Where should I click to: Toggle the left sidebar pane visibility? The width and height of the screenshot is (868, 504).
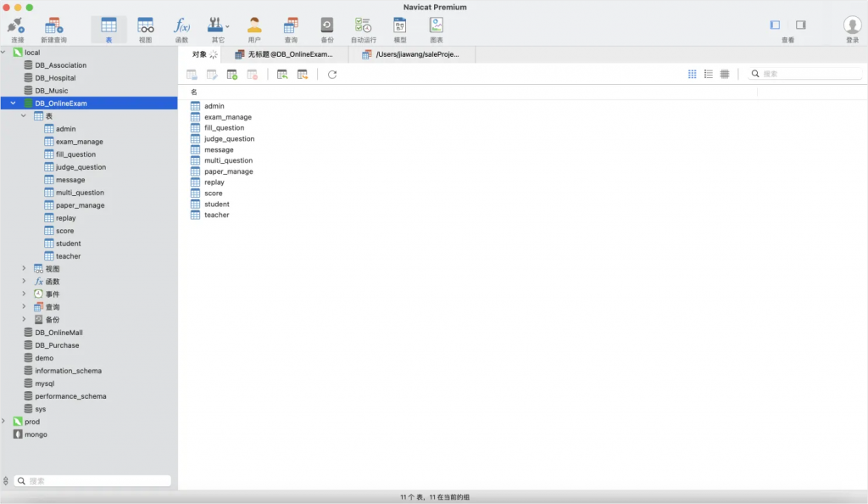(x=775, y=25)
